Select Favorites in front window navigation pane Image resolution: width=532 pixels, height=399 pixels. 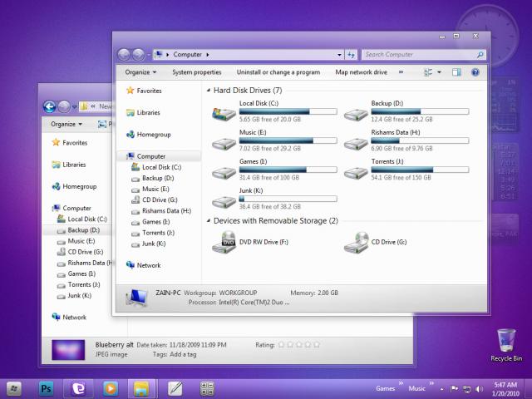[x=144, y=91]
